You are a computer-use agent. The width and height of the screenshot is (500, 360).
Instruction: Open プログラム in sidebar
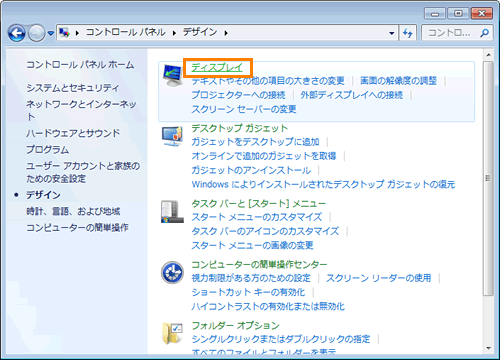click(x=47, y=150)
